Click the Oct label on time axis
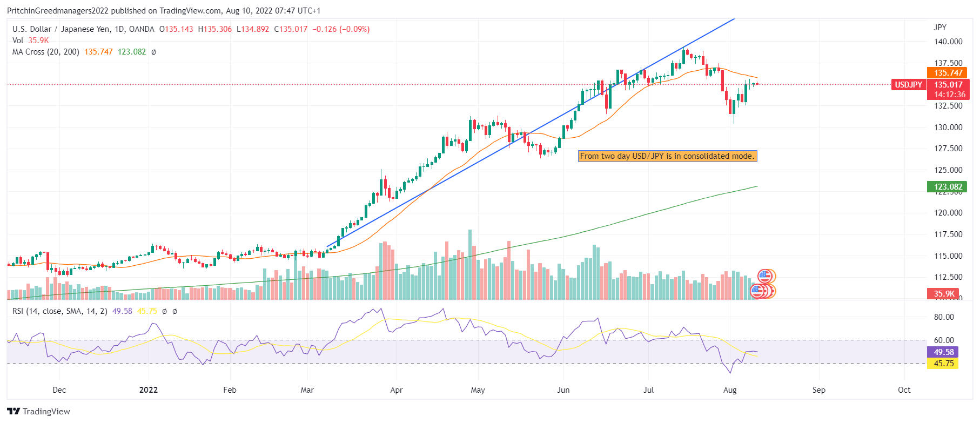This screenshot has width=980, height=423. point(904,390)
